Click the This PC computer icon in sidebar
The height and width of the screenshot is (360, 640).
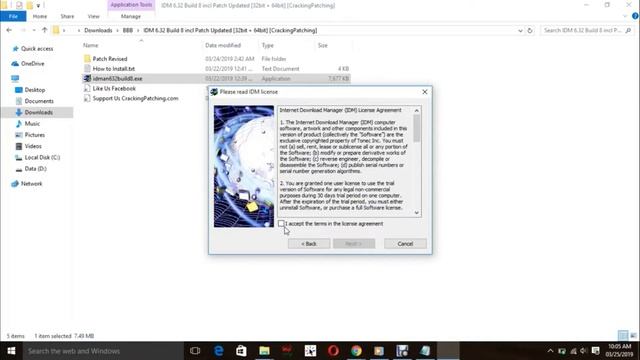coord(15,78)
